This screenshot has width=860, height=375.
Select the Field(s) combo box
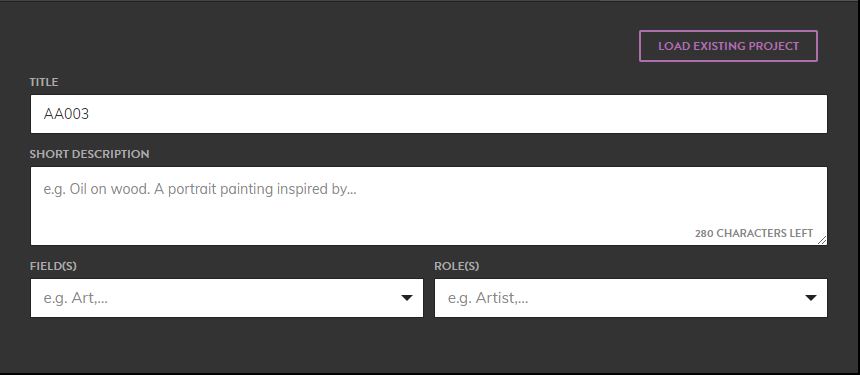coord(227,298)
